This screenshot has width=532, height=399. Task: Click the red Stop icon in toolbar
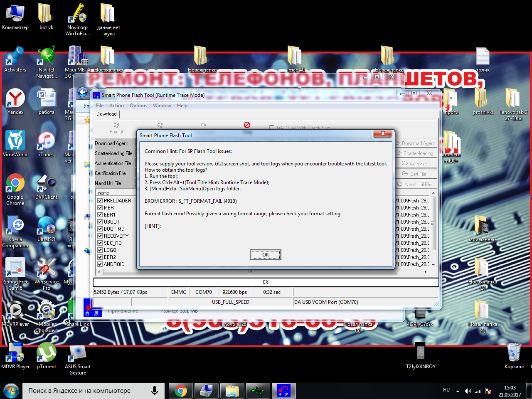pyautogui.click(x=247, y=125)
